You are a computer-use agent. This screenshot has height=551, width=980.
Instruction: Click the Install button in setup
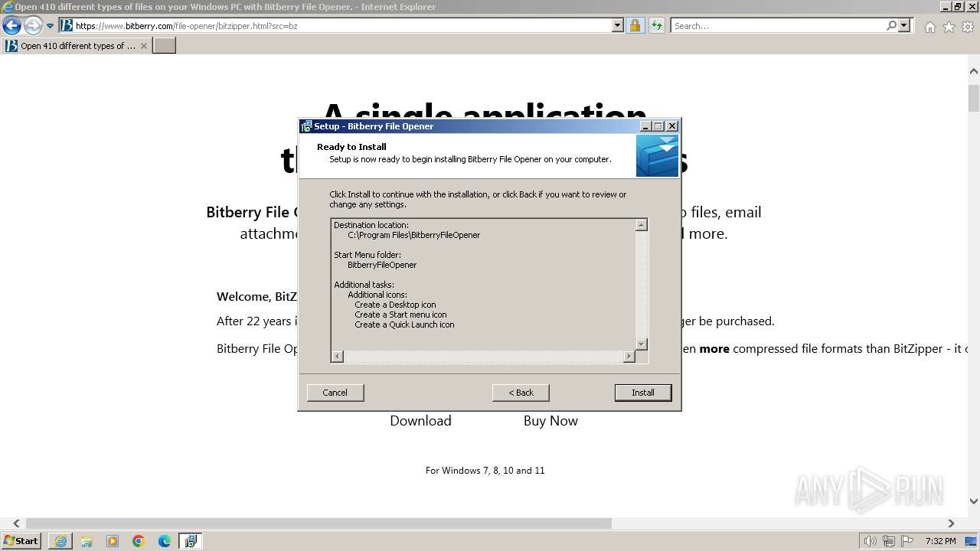tap(643, 393)
